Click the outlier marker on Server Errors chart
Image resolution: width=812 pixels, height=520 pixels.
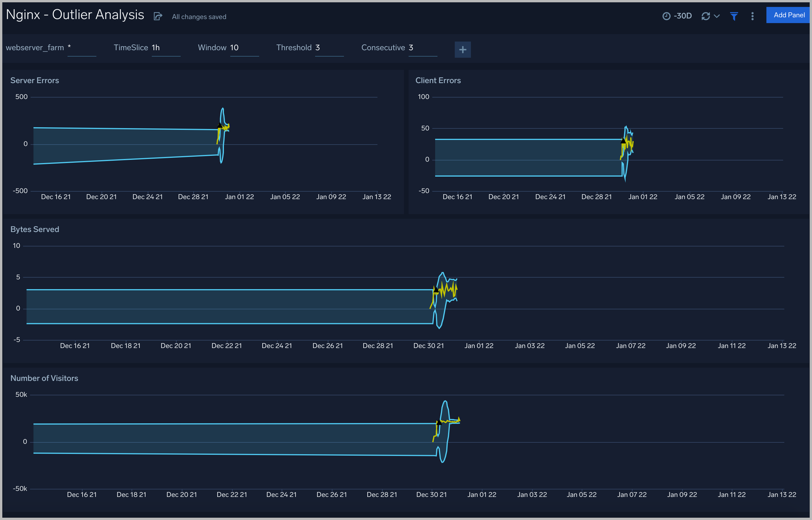point(220,125)
